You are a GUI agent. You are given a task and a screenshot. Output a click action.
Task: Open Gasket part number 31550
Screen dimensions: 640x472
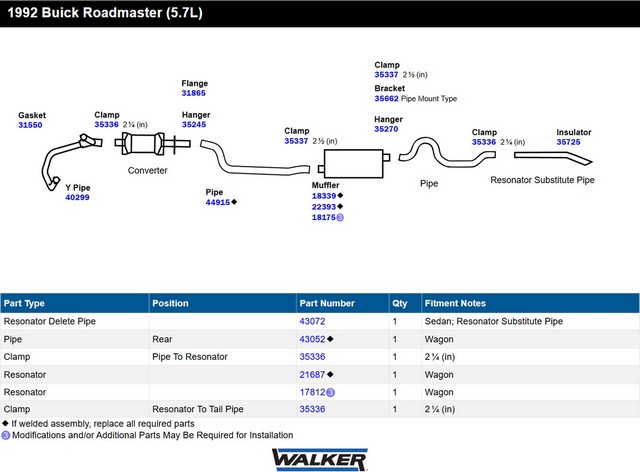30,125
